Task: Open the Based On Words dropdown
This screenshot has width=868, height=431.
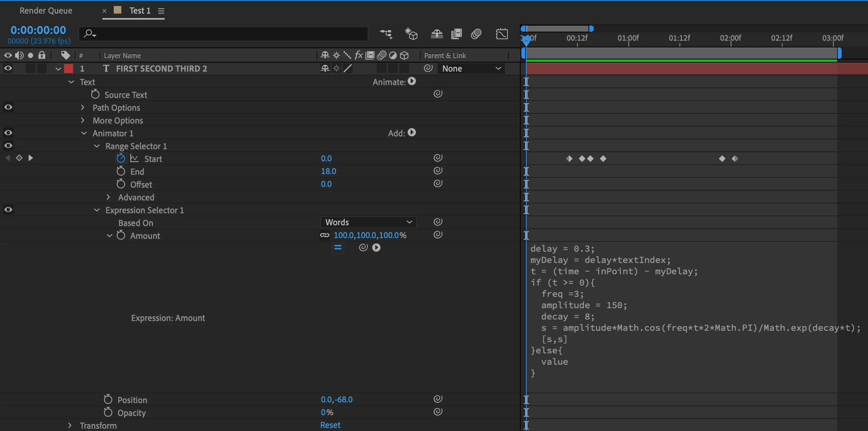Action: point(368,222)
